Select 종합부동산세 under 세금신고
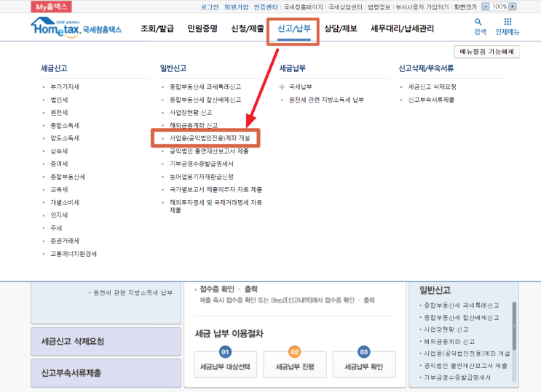The image size is (541, 392). click(x=68, y=177)
